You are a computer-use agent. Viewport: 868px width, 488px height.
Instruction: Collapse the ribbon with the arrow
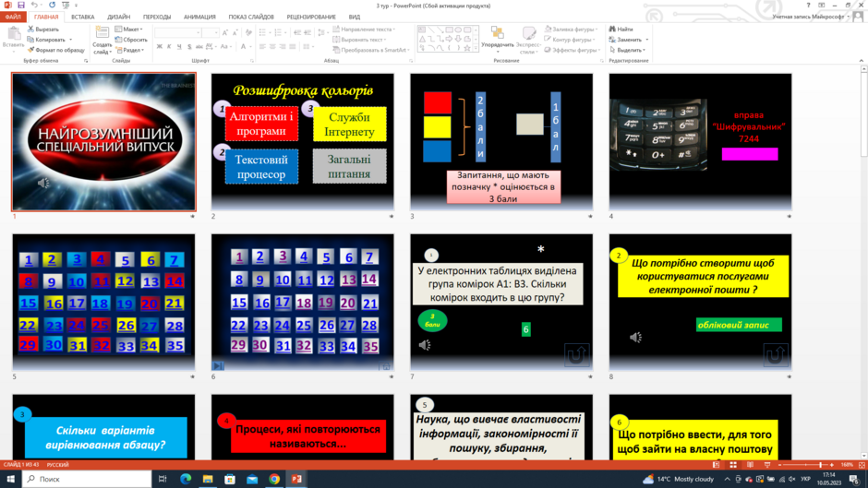tap(862, 60)
